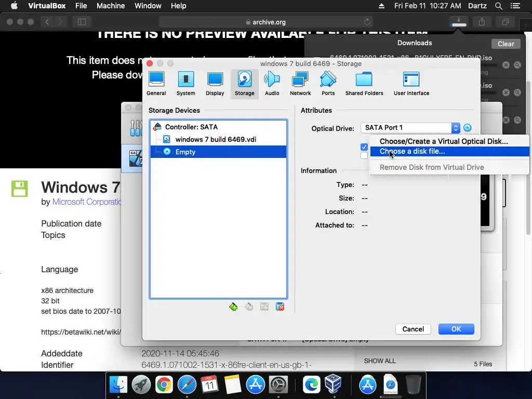
Task: Select the Empty optical drive entry
Action: pos(218,152)
